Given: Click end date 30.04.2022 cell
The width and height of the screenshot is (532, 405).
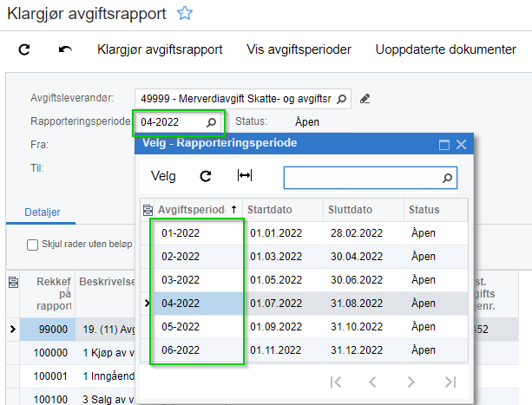Looking at the screenshot, I should [x=364, y=257].
